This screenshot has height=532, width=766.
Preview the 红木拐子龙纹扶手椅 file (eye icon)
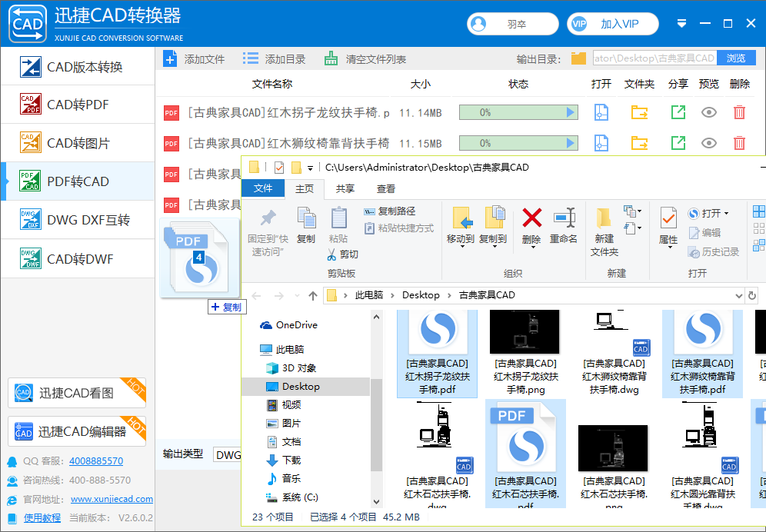click(709, 113)
